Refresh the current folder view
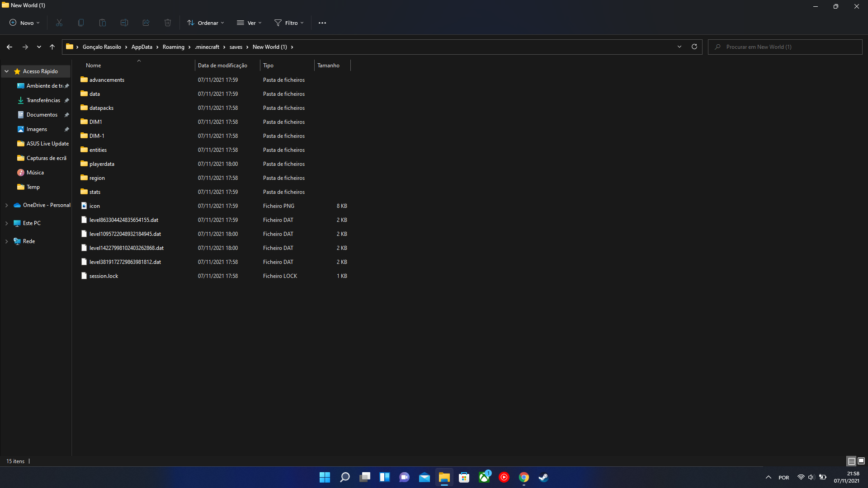The width and height of the screenshot is (868, 488). [694, 47]
